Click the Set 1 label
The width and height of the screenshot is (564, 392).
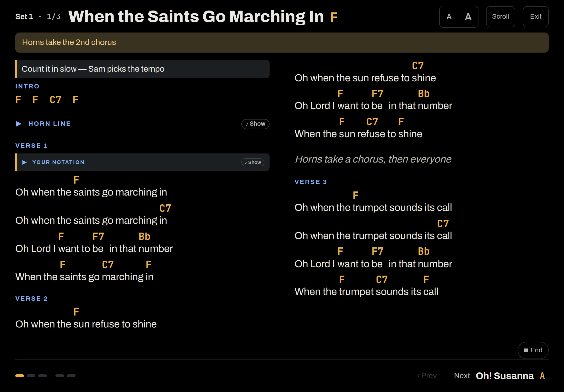24,16
